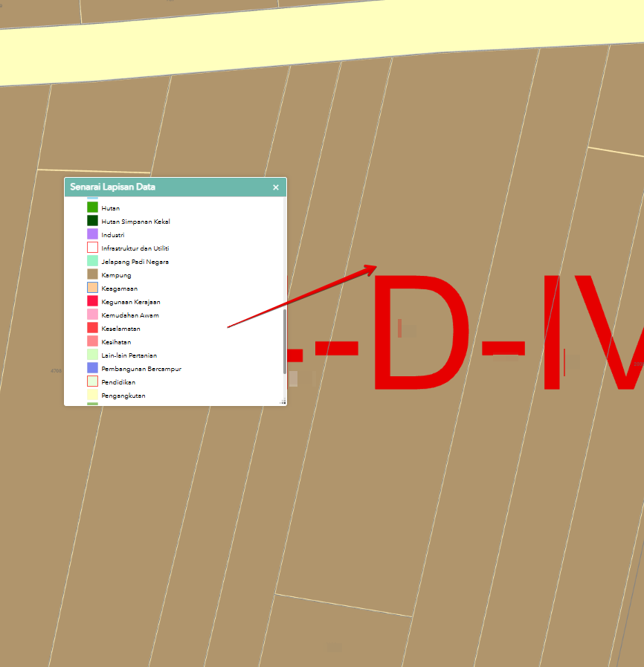This screenshot has width=644, height=667.
Task: Click the Pendidikan legend symbol
Action: click(92, 381)
